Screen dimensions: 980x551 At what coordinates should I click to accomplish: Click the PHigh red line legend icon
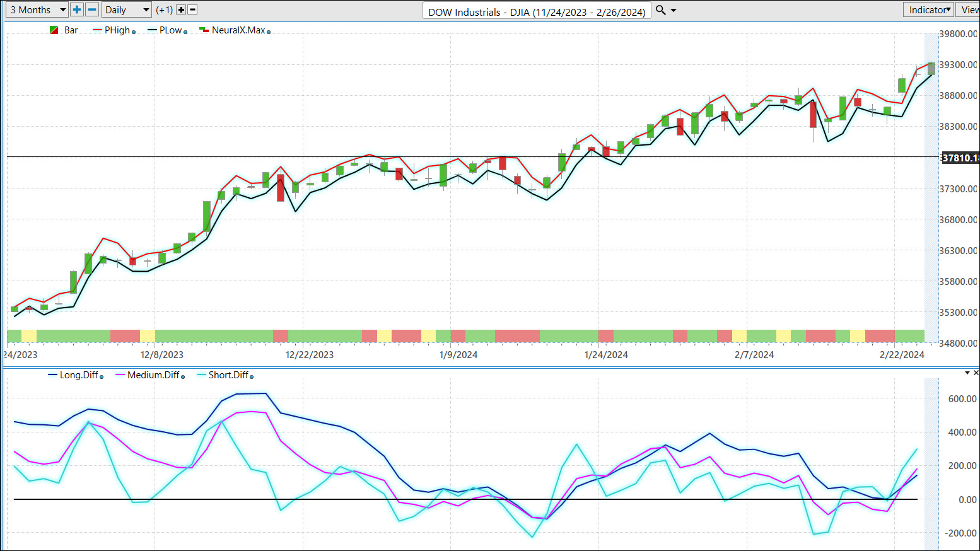tap(97, 30)
